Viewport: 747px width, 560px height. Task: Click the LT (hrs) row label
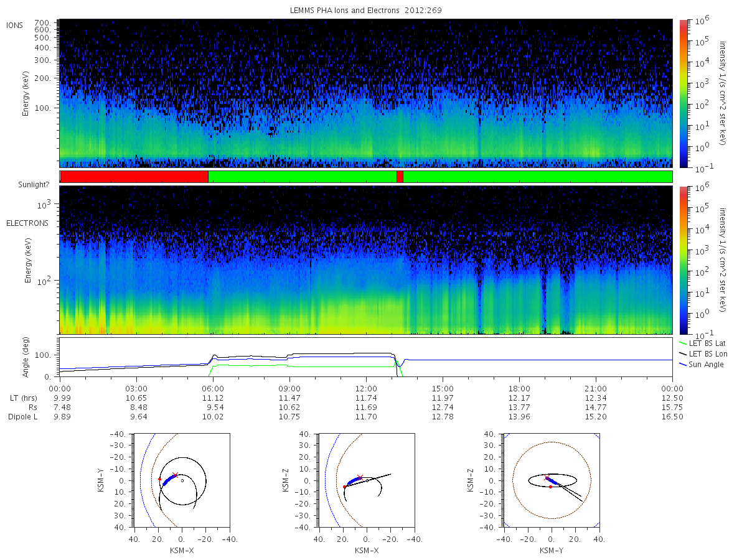point(23,398)
